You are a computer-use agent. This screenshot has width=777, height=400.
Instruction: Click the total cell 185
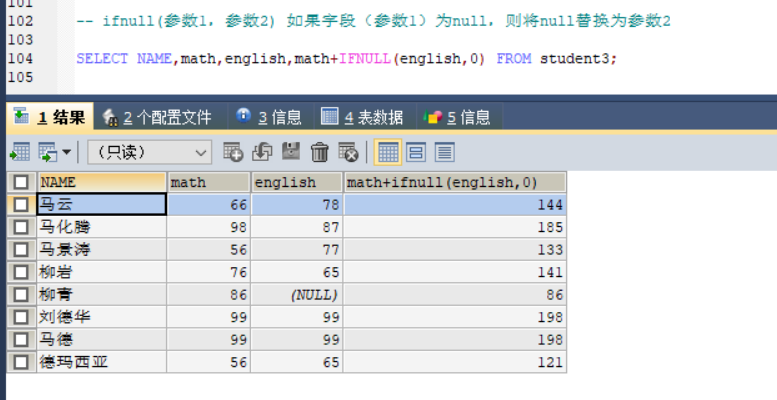point(455,227)
